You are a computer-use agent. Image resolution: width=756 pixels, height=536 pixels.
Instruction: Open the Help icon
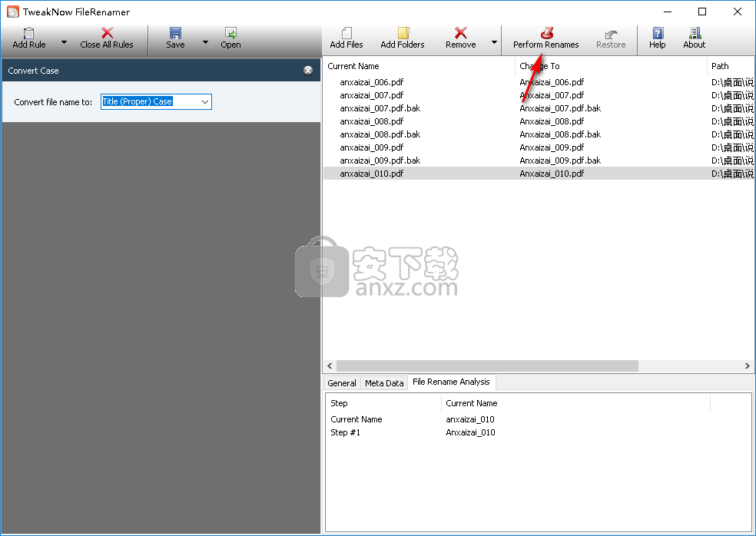658,34
